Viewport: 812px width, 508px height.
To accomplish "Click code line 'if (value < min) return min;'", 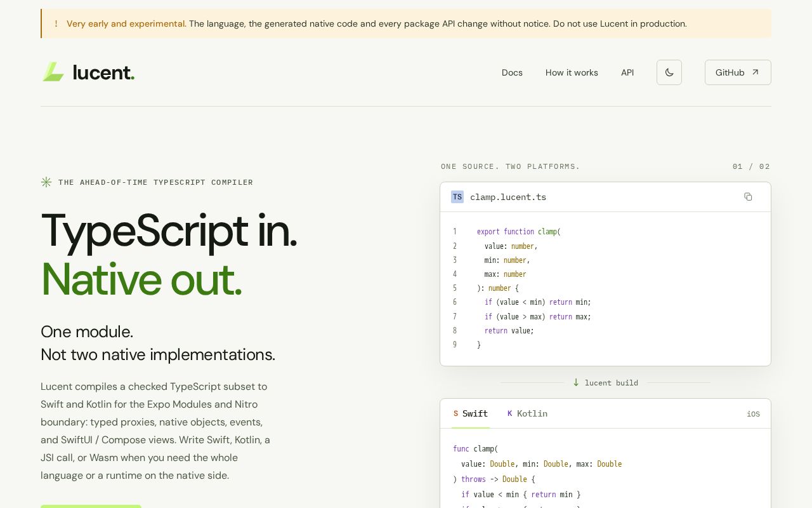I will (538, 302).
